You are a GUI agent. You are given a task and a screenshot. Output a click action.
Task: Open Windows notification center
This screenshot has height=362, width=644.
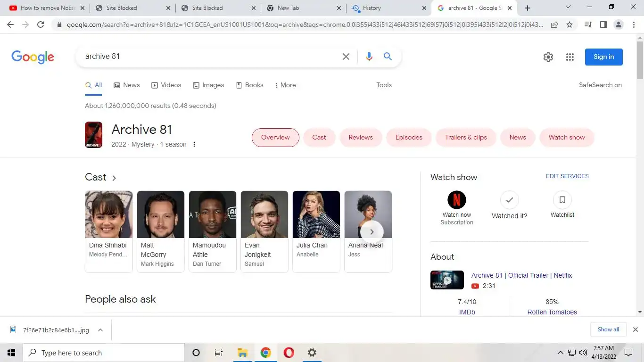click(x=628, y=353)
